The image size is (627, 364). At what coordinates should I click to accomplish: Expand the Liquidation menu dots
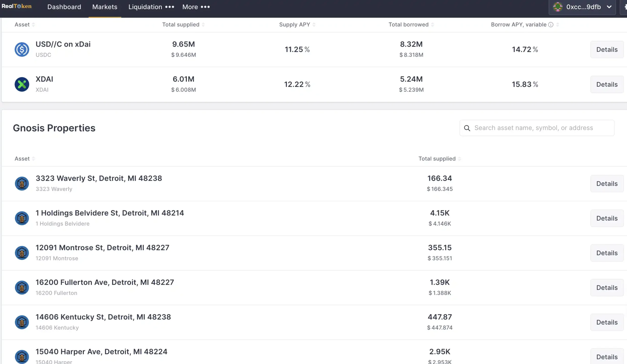coord(170,7)
